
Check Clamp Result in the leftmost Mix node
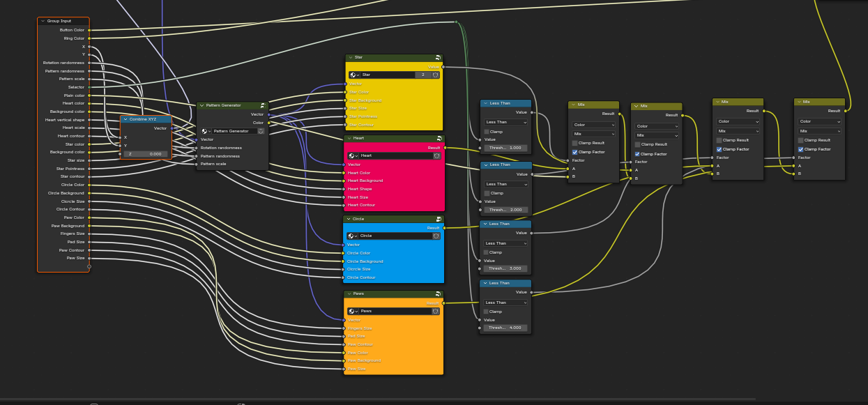(x=575, y=143)
